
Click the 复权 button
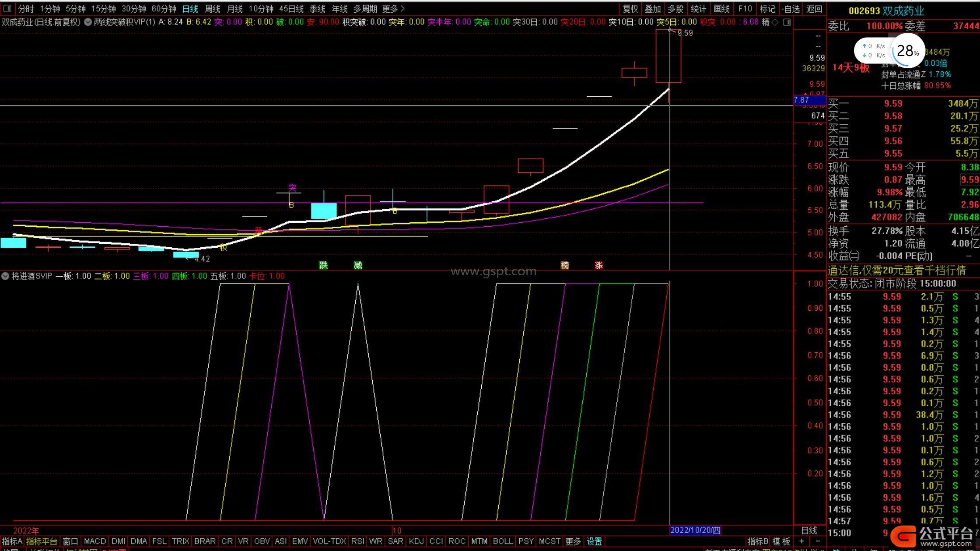click(x=630, y=9)
